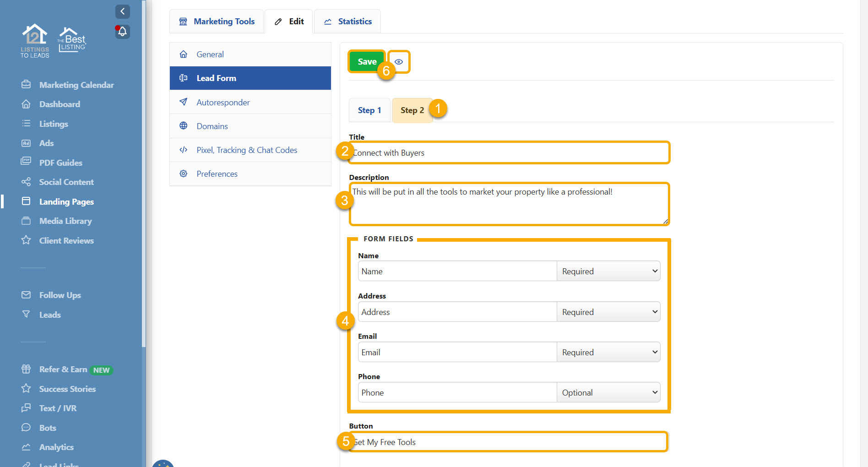
Task: Open the Client Reviews section
Action: coord(66,240)
